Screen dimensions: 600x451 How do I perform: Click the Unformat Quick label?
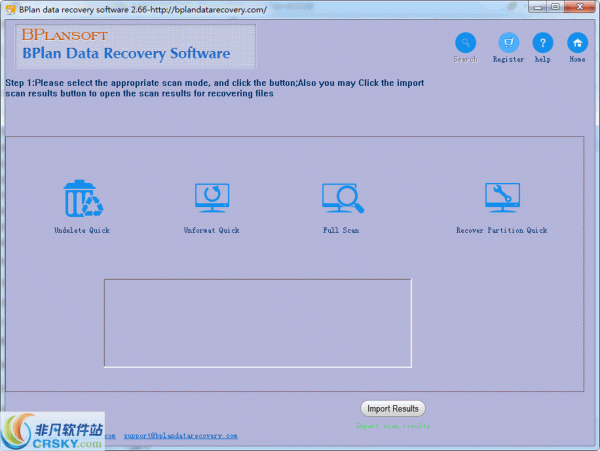(212, 230)
